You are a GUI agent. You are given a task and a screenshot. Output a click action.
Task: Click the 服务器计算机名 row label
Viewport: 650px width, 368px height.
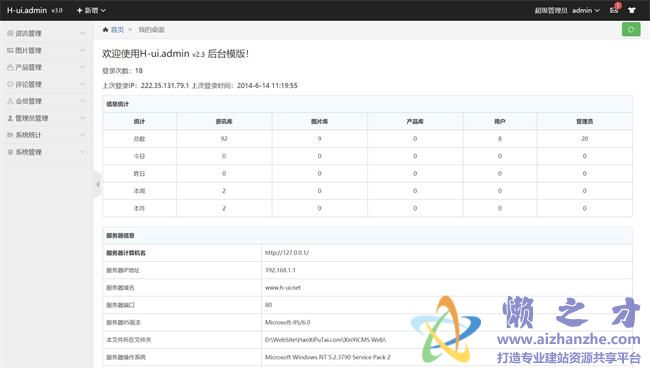click(126, 253)
